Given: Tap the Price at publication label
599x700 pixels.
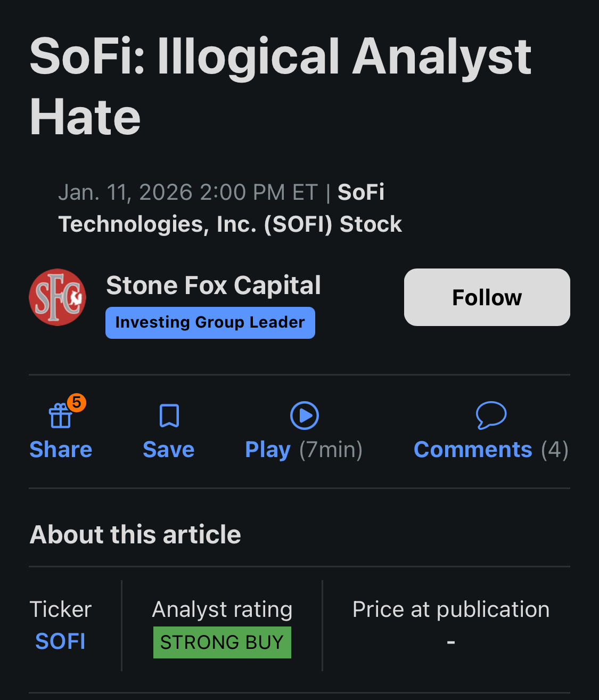Looking at the screenshot, I should pos(451,609).
